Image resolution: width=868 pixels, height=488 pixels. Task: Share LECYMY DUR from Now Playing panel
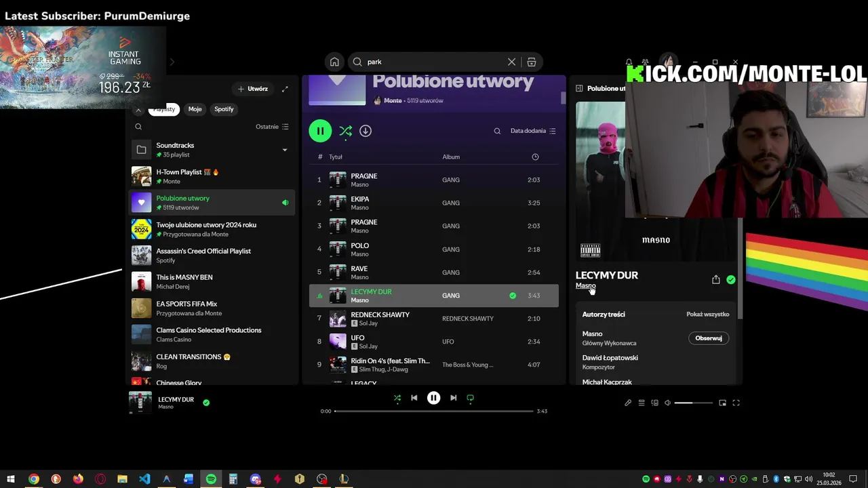pos(715,279)
